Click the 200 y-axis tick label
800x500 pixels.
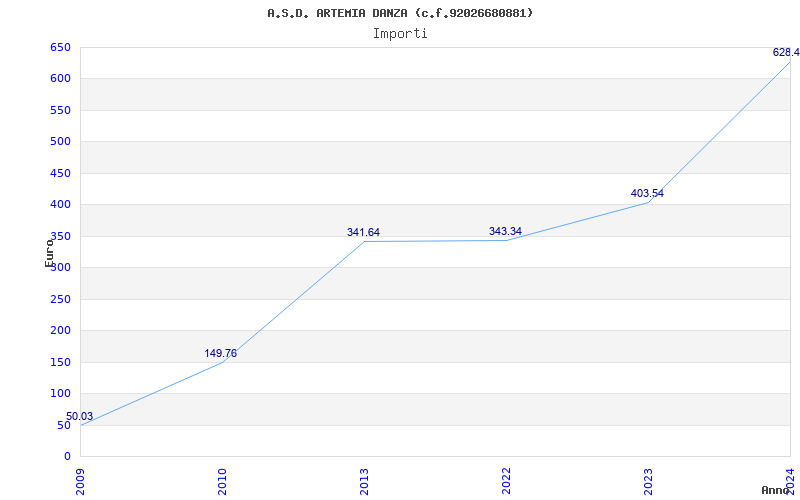click(x=60, y=331)
